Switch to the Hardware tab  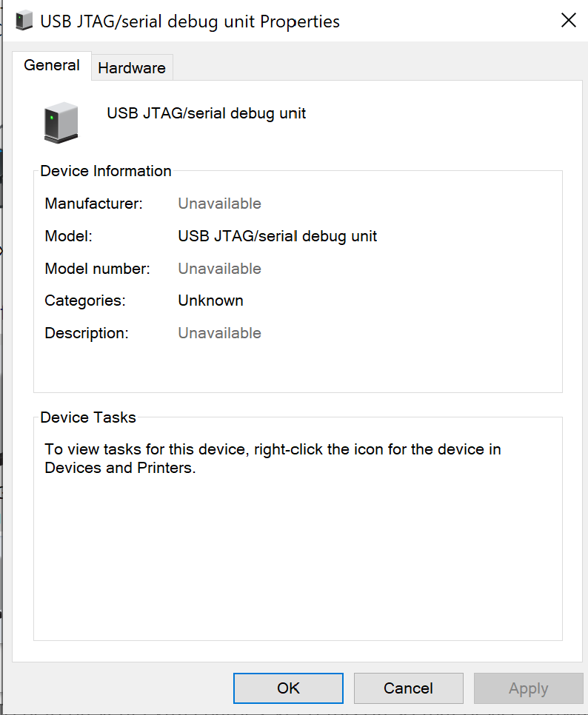[132, 68]
